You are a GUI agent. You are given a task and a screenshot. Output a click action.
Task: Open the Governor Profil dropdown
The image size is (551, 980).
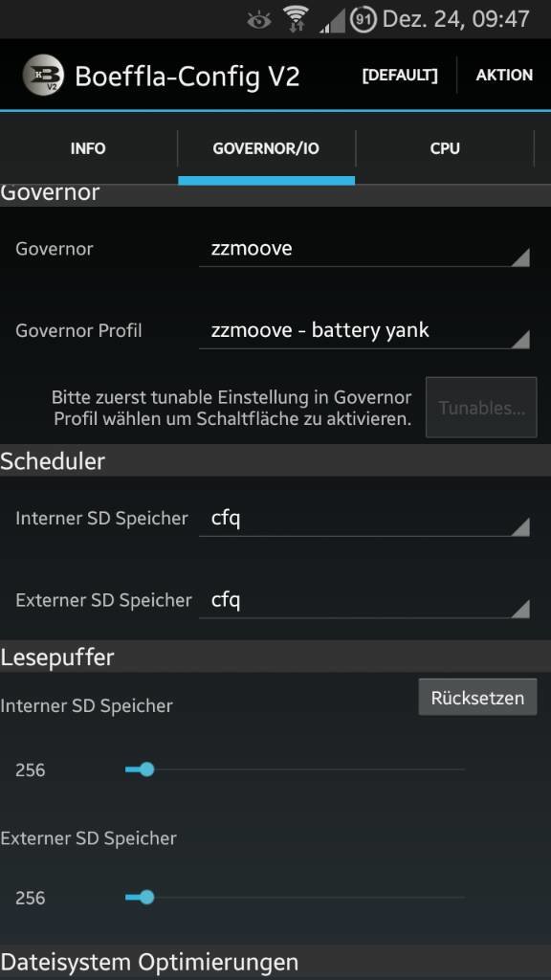point(364,330)
